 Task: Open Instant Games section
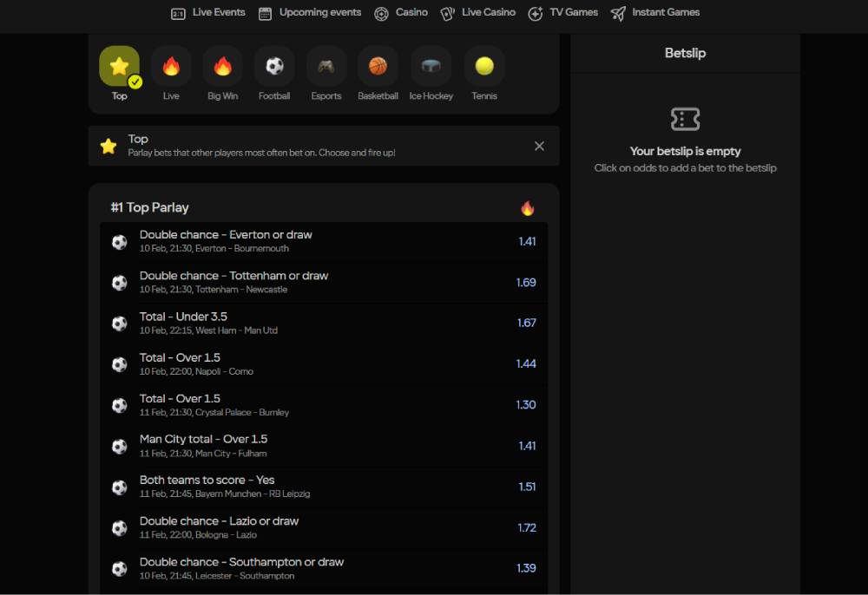click(x=655, y=13)
